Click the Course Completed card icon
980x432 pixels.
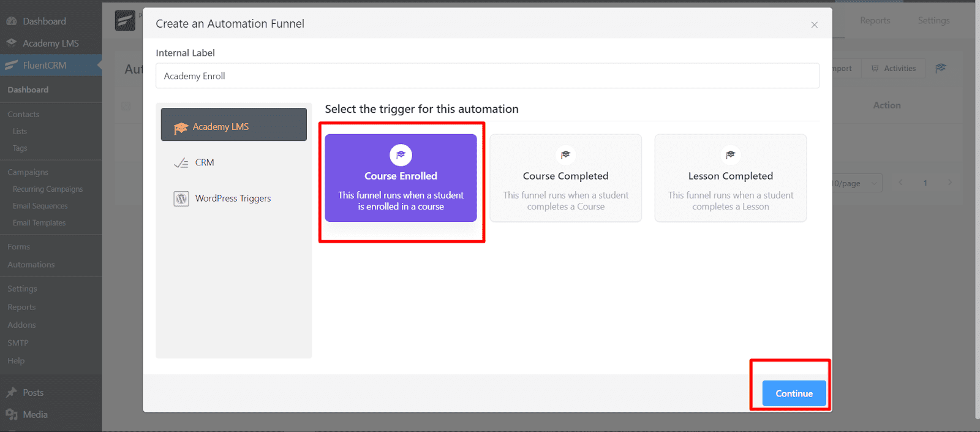pyautogui.click(x=565, y=155)
